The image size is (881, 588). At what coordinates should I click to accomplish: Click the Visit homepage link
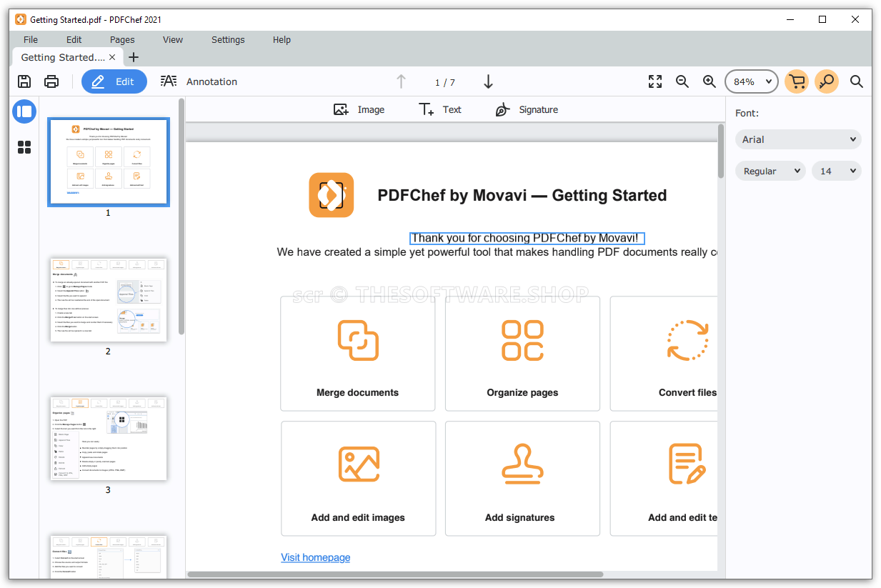tap(316, 557)
